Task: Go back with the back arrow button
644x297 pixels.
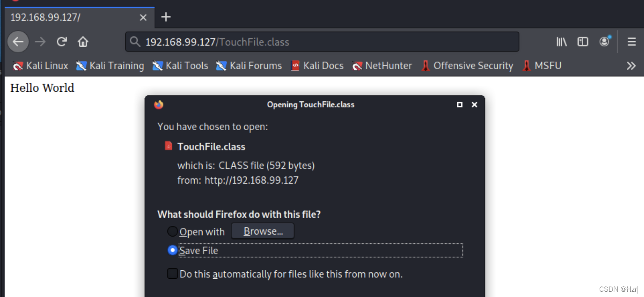Action: point(18,42)
